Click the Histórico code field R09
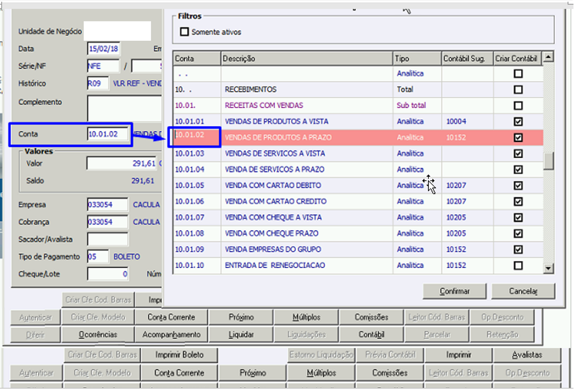The height and width of the screenshot is (392, 574). (x=98, y=84)
